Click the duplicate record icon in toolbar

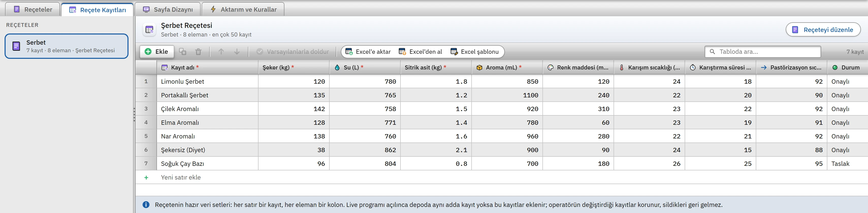click(x=182, y=51)
